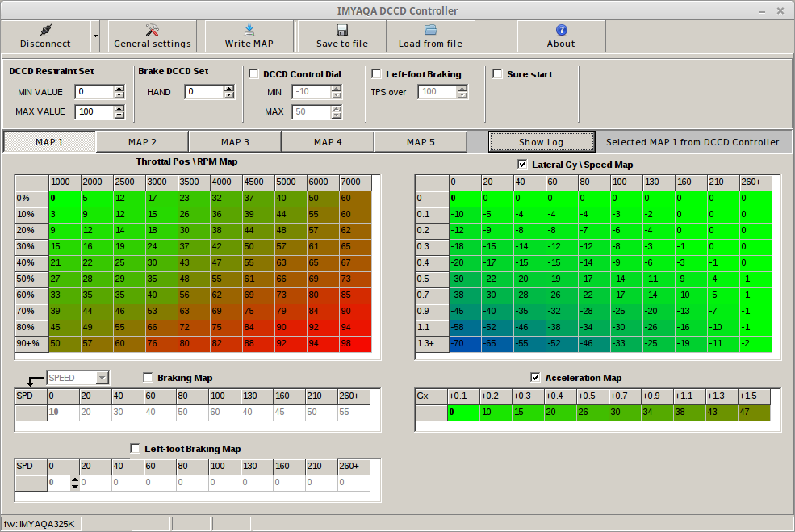Enable the DCCD Control Dial checkbox
Screen dimensions: 795x532
coord(253,73)
